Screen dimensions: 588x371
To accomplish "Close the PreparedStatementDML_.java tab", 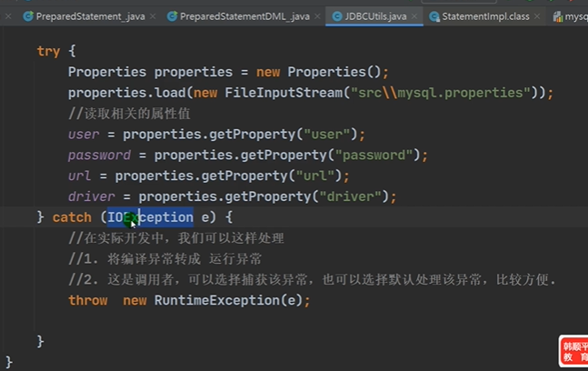I will click(317, 16).
